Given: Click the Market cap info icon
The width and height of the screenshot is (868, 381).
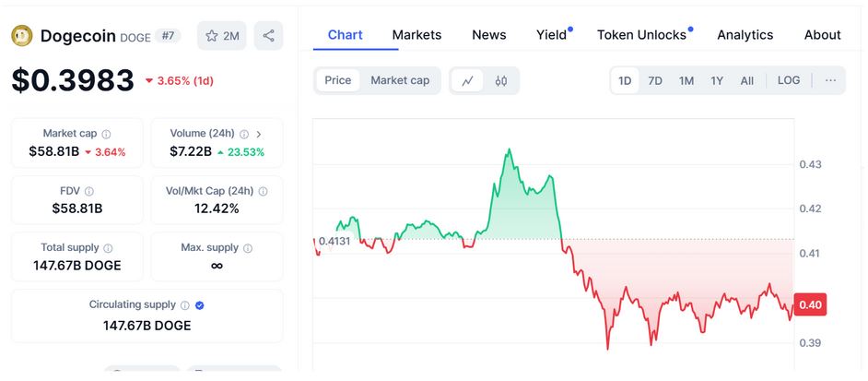Looking at the screenshot, I should click(106, 134).
